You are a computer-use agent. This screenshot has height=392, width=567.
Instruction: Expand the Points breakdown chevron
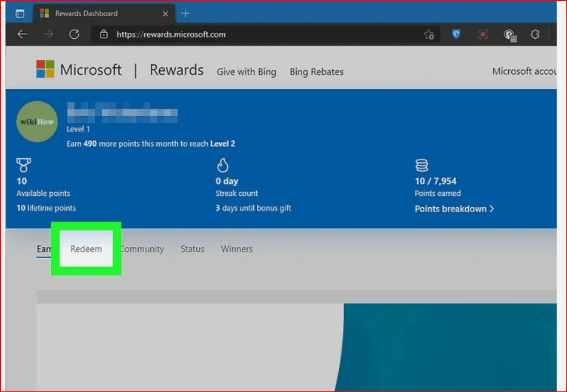(491, 208)
